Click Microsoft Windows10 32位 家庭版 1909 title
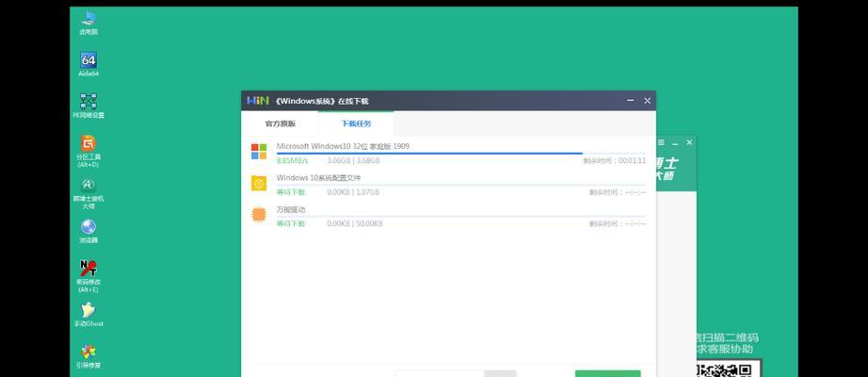This screenshot has width=868, height=377. 343,146
